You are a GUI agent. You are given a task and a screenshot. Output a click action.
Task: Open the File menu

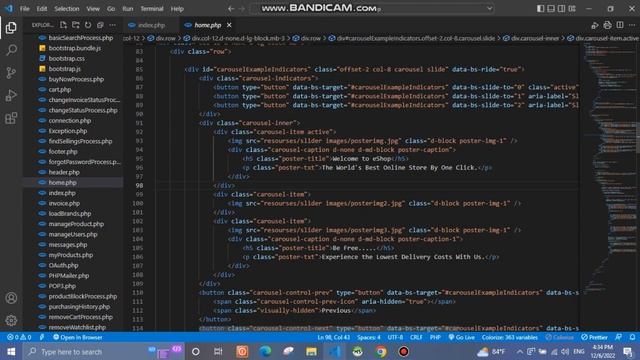click(24, 9)
